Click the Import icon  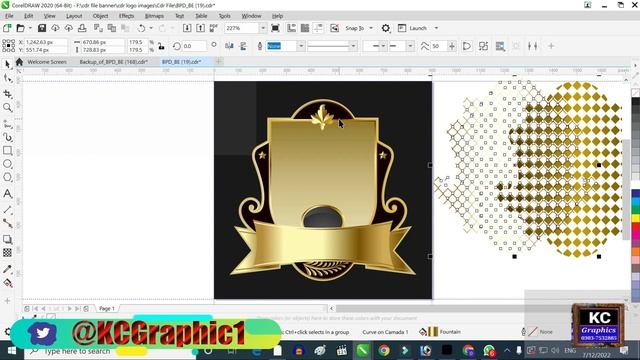coord(187,28)
